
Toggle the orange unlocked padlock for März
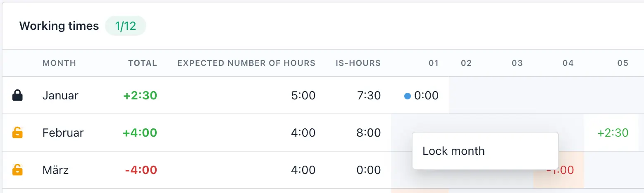(x=17, y=170)
